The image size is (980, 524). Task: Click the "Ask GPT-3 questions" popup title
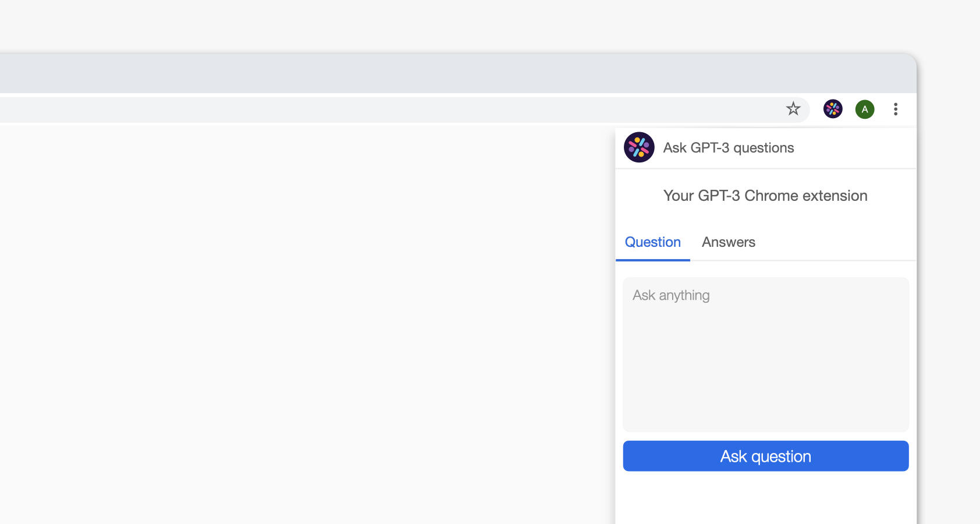tap(728, 148)
